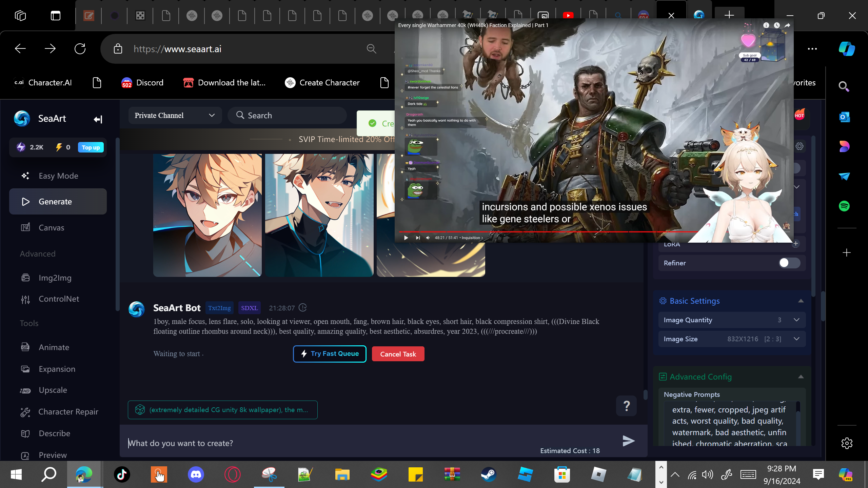This screenshot has height=488, width=868.
Task: Open the Inquisition chapter label in video
Action: coord(472,238)
